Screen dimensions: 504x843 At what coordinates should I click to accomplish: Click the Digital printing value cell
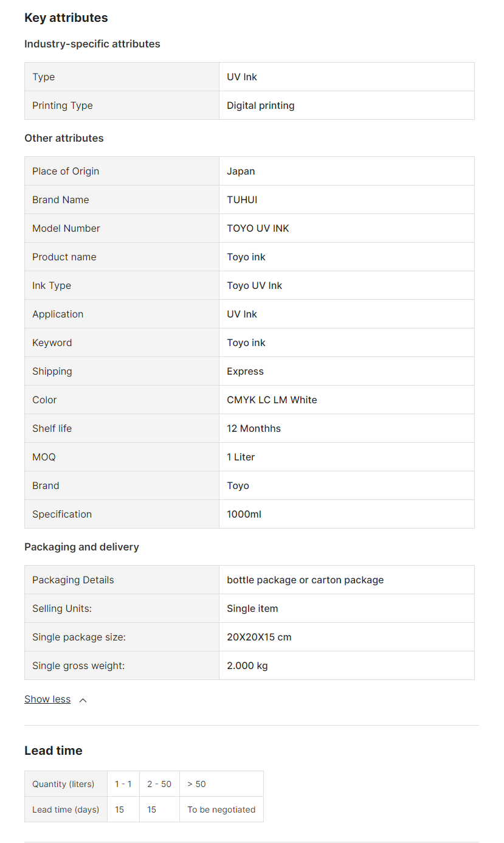click(261, 106)
